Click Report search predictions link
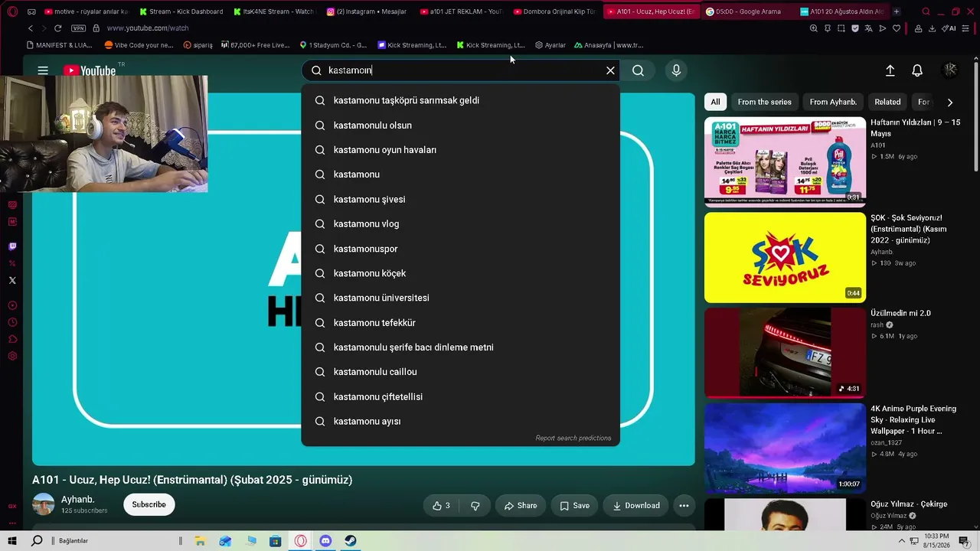This screenshot has height=551, width=980. point(573,438)
